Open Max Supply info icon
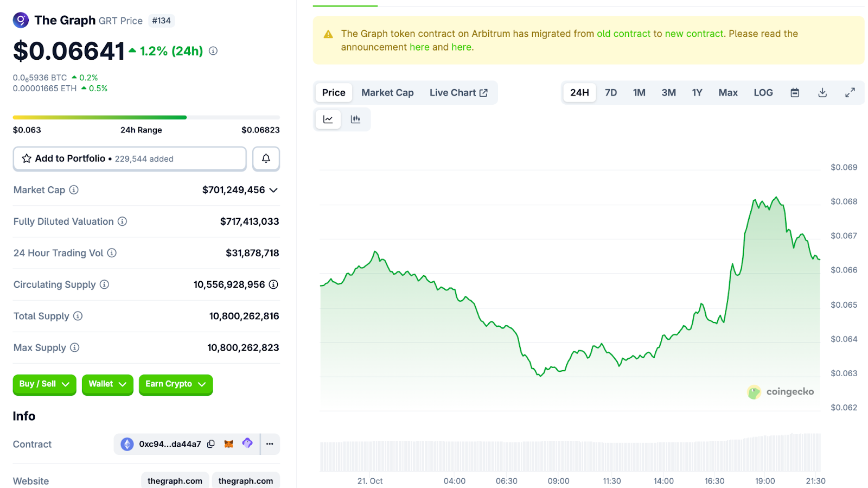This screenshot has width=868, height=488. [x=75, y=347]
